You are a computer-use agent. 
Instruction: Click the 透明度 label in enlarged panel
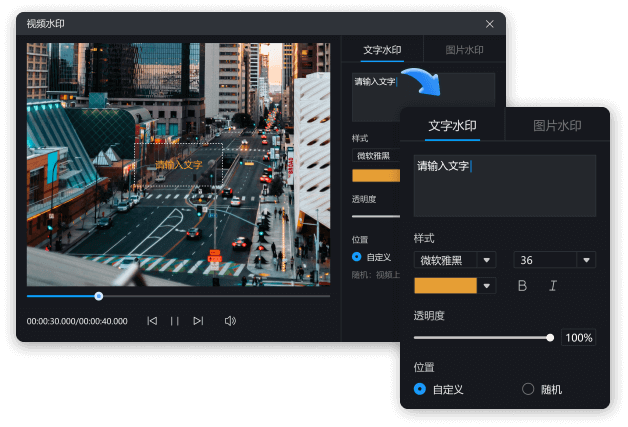click(x=429, y=316)
